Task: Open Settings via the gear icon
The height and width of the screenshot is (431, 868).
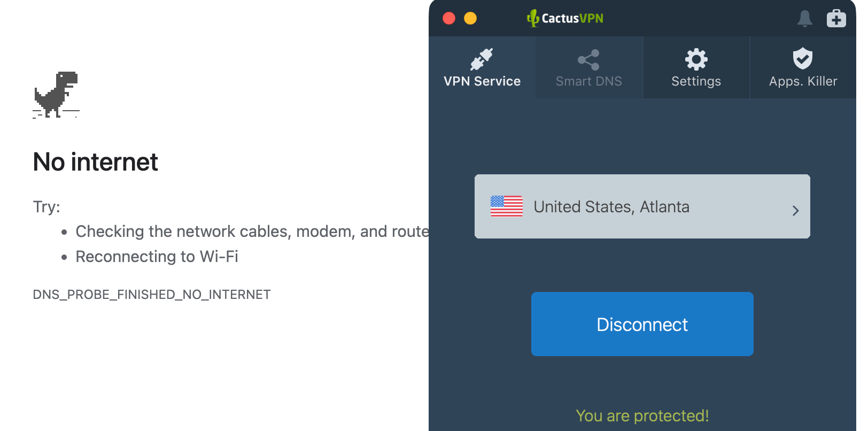Action: tap(696, 59)
